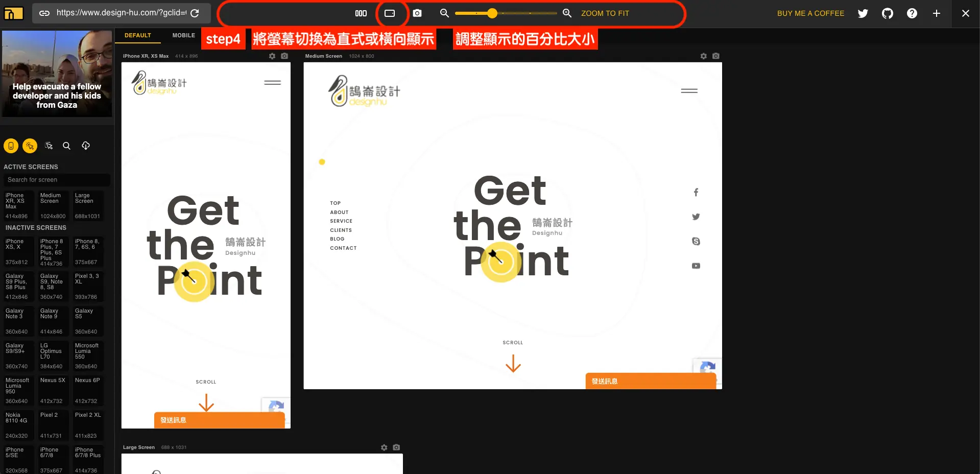Toggle the yellow scroll sync icon
980x474 pixels.
tap(11, 146)
